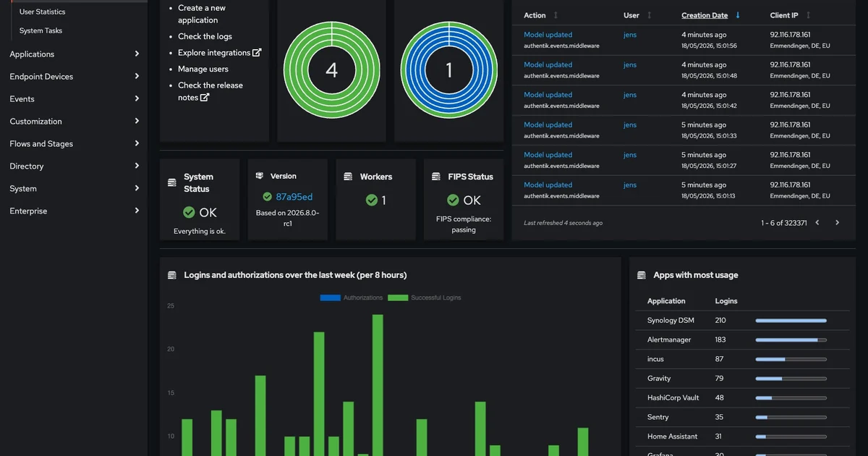
Task: Select Synology DSM in apps usage list
Action: pos(671,320)
